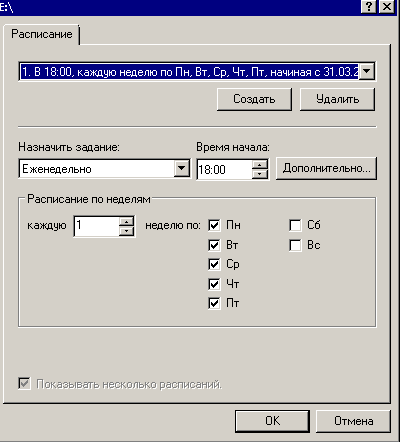Uncheck the Пн weekday checkbox
The image size is (400, 442).
214,225
